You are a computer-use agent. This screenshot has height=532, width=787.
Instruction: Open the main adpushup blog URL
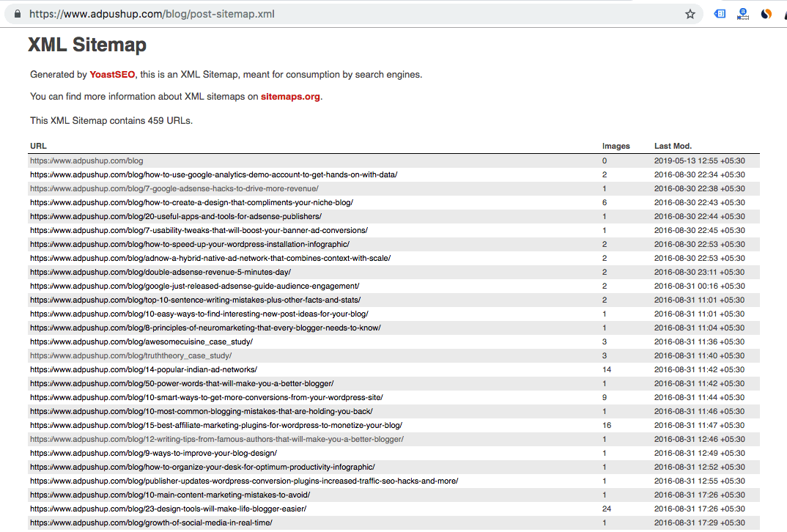86,160
